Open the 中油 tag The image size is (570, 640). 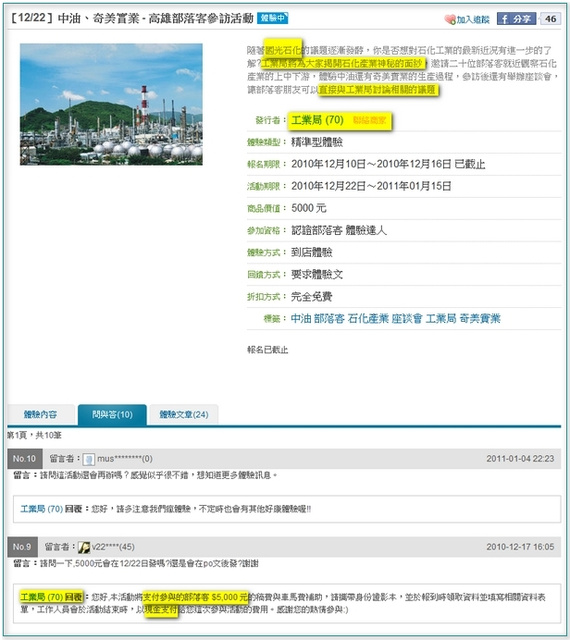point(301,318)
